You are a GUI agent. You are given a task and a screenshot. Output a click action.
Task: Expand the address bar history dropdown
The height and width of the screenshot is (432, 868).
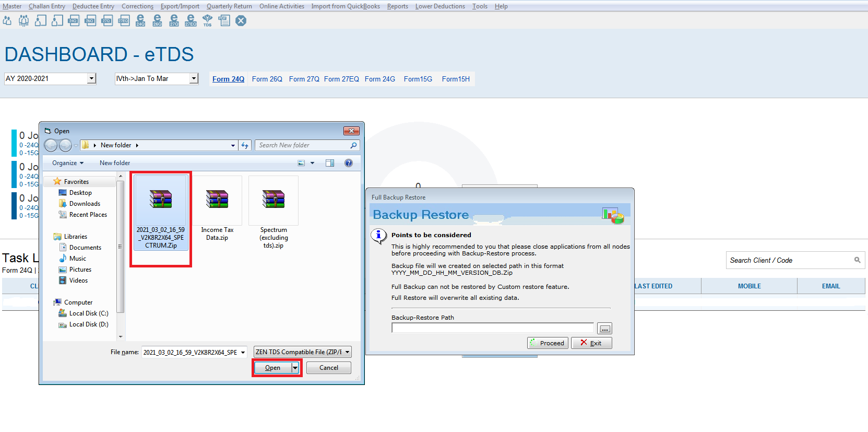[233, 146]
